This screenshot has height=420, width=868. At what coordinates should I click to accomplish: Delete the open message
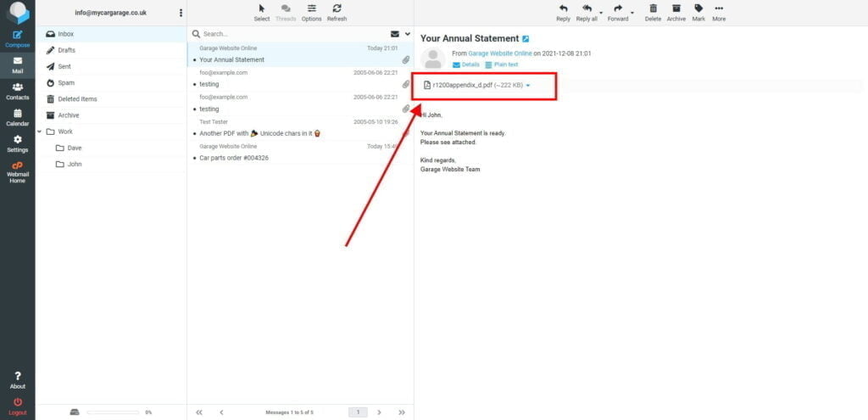[653, 13]
